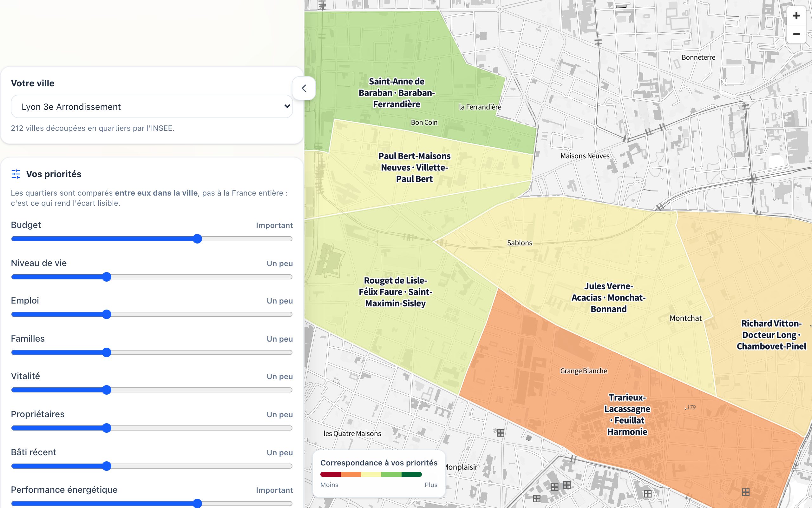Select the Jules Verne-Acacias district on map
Viewport: 812px width, 508px height.
(608, 297)
